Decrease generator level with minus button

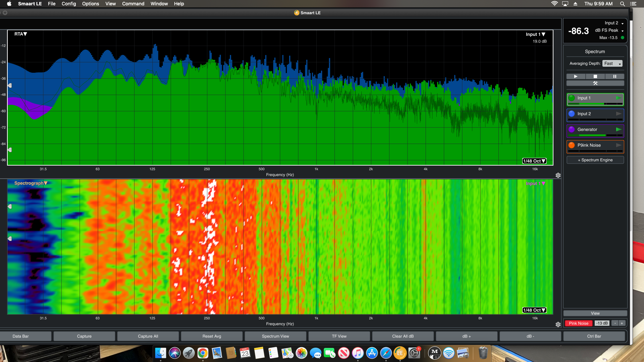click(615, 323)
